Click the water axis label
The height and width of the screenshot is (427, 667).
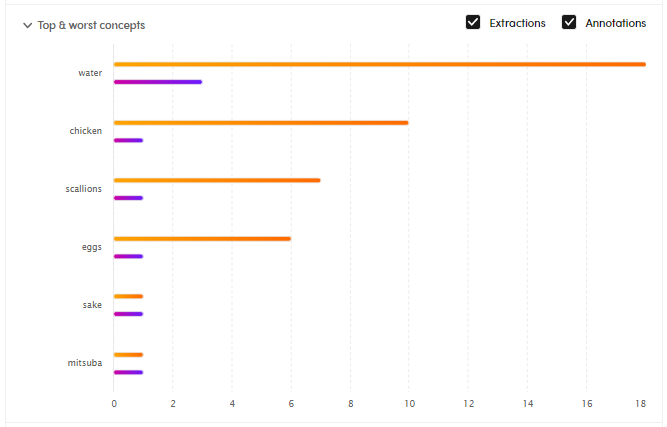(90, 73)
